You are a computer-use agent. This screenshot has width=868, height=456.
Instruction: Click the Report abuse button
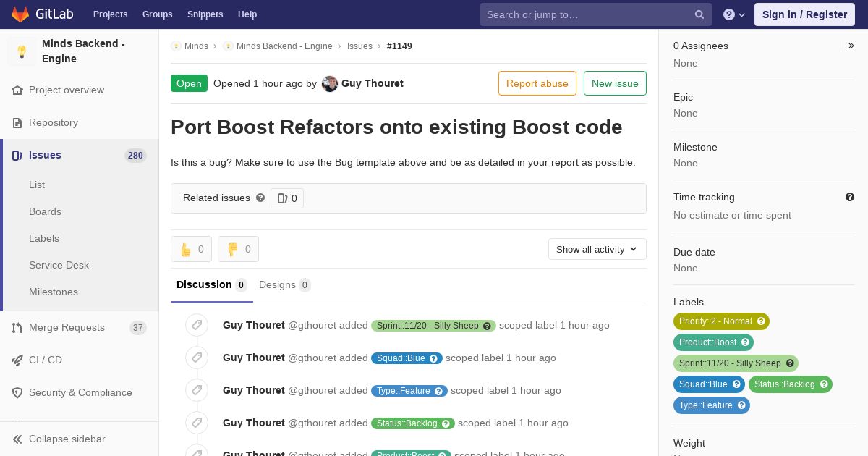point(537,83)
